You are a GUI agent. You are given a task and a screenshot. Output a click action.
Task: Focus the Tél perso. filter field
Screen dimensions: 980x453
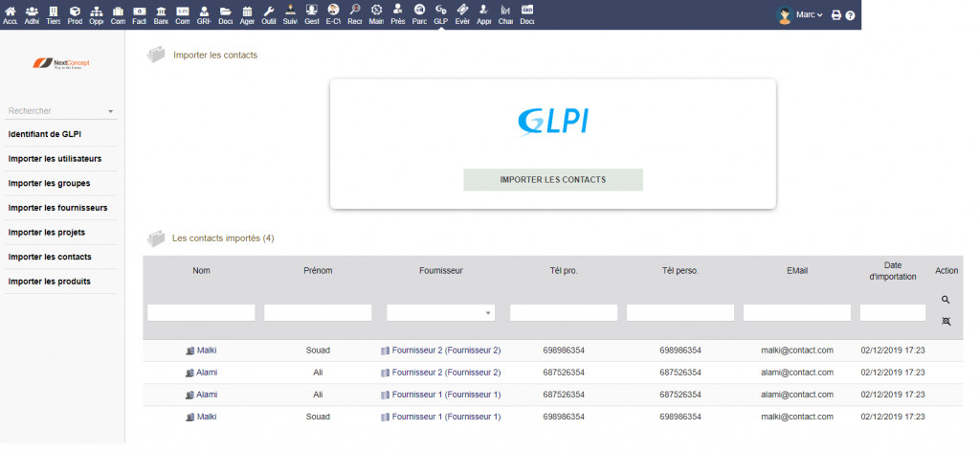(680, 313)
